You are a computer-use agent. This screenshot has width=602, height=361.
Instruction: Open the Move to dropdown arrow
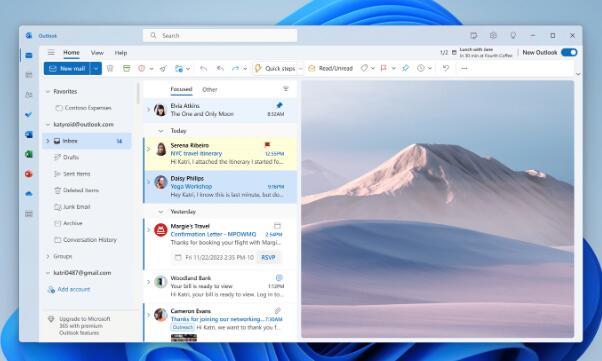(188, 69)
